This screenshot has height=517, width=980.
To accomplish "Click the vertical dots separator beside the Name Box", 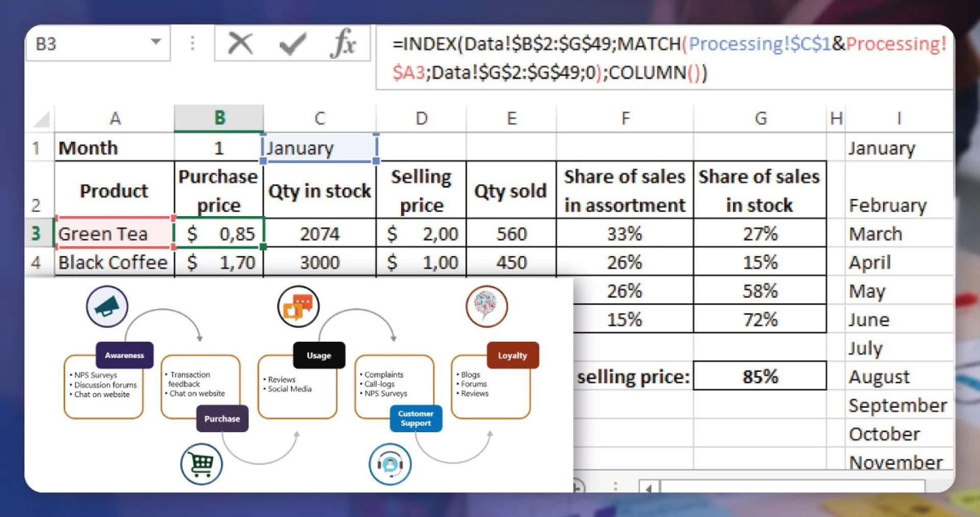I will click(x=192, y=43).
